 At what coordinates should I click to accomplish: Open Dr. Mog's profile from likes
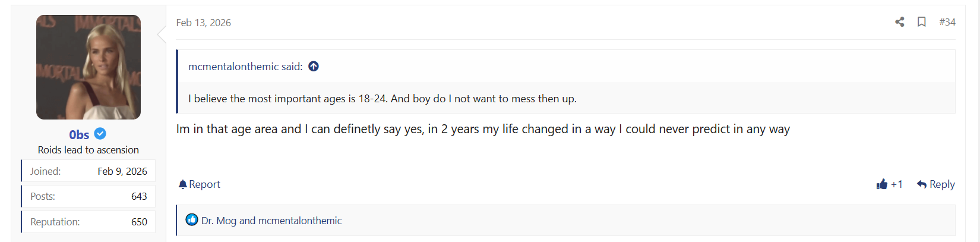pos(219,221)
